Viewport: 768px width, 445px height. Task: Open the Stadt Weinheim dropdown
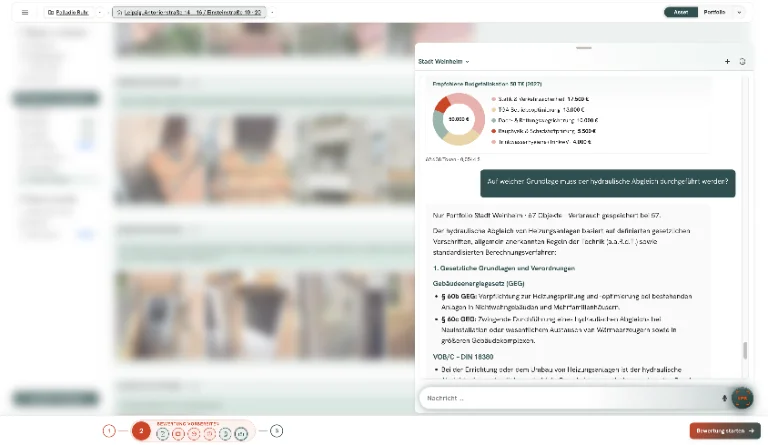tap(444, 62)
